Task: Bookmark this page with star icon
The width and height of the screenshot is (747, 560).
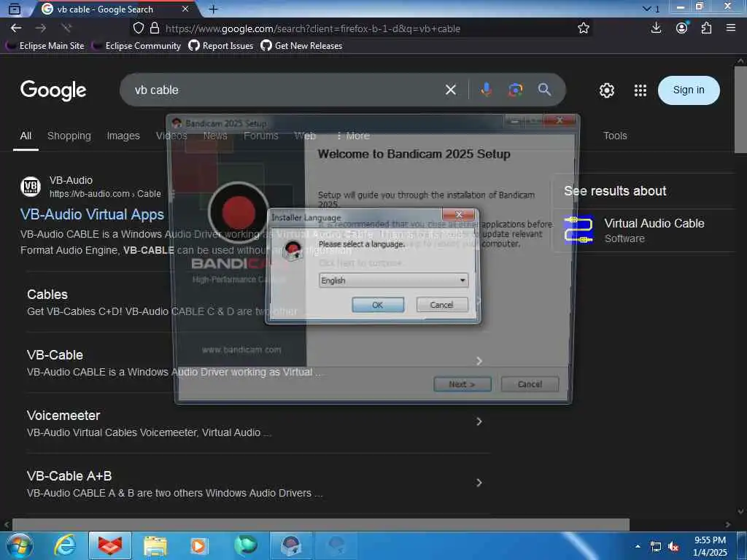Action: point(583,28)
